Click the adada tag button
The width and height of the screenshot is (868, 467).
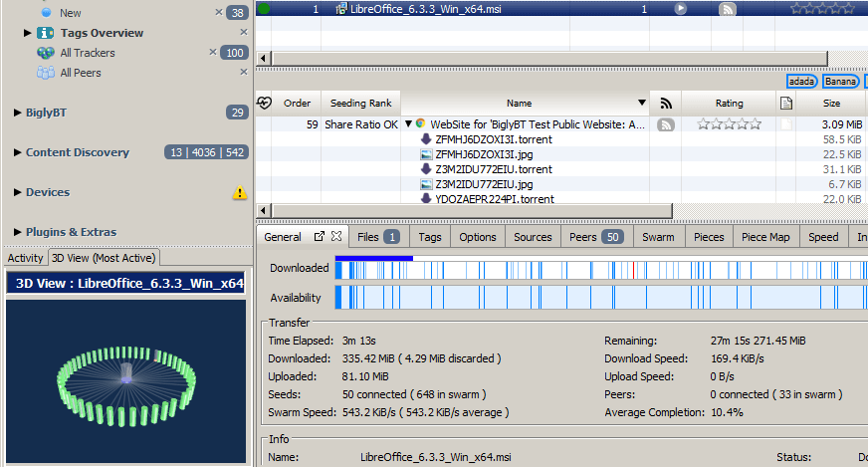coord(801,82)
